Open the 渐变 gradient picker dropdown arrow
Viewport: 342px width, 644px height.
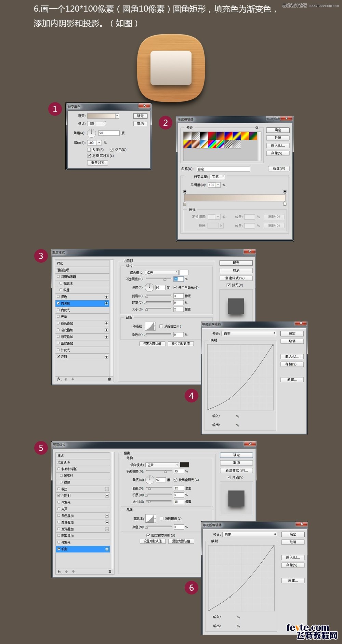(x=117, y=116)
